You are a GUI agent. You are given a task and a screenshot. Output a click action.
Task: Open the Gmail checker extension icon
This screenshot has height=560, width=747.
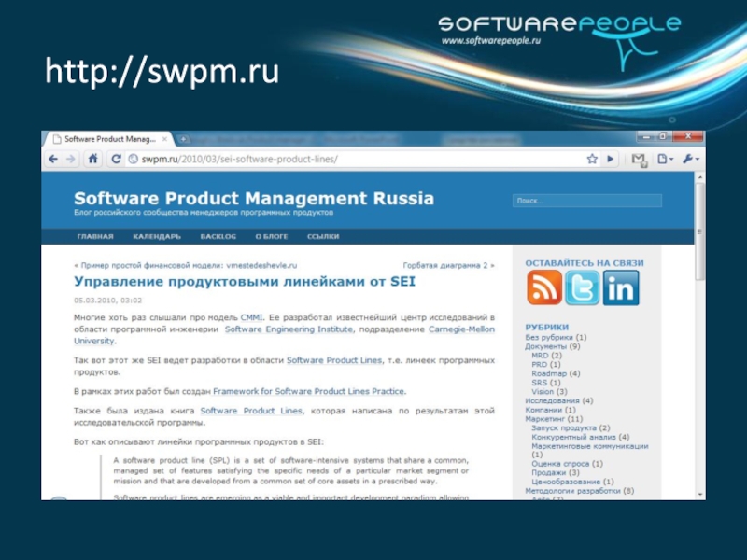(x=640, y=160)
